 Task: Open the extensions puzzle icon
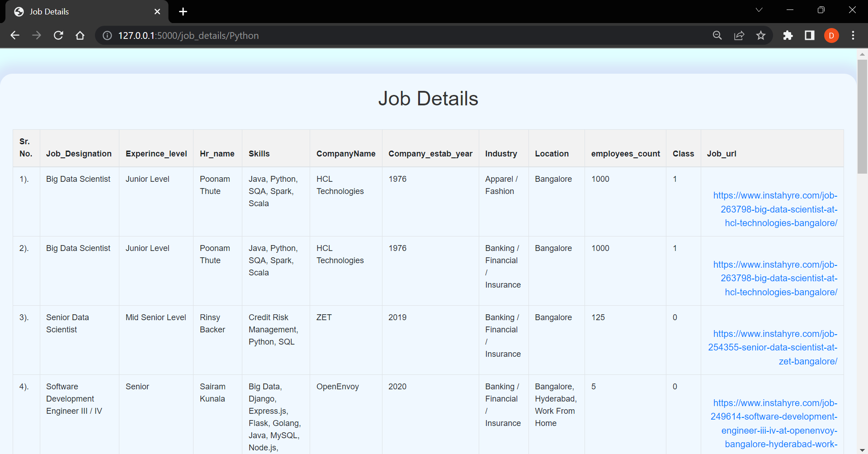[x=788, y=35]
